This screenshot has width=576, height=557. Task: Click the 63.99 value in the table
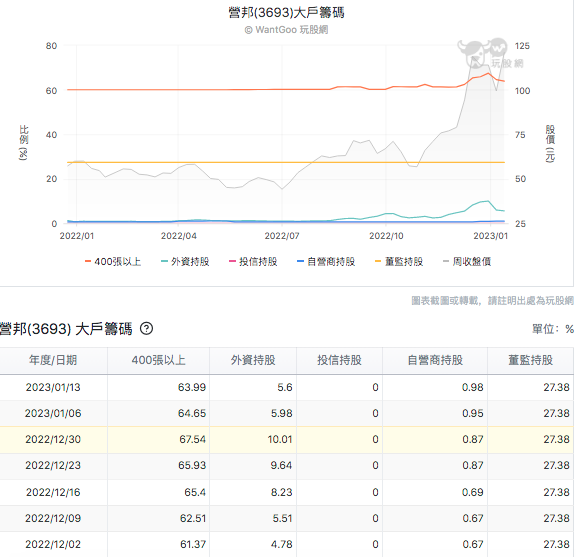tap(192, 387)
